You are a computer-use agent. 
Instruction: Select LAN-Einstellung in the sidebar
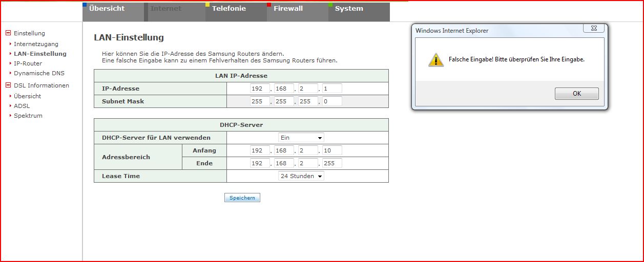40,54
